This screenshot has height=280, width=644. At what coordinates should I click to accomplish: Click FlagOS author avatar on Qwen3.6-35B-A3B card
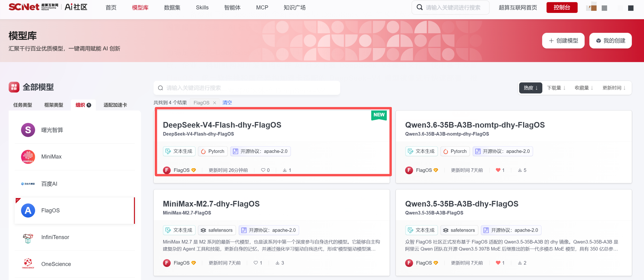(409, 170)
